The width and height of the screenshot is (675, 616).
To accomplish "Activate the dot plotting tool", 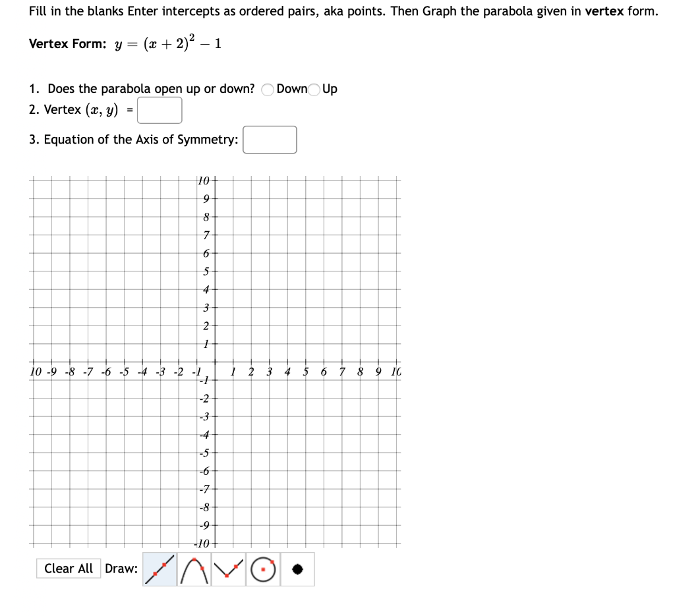I will pyautogui.click(x=297, y=569).
